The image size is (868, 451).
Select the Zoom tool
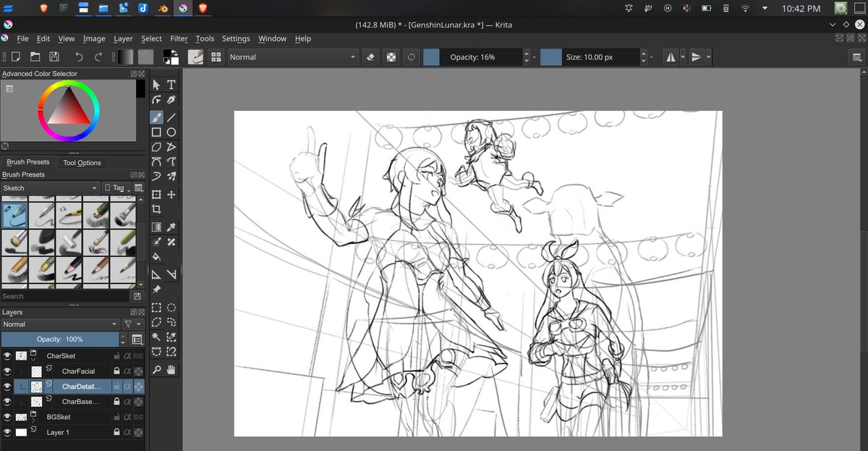[156, 370]
